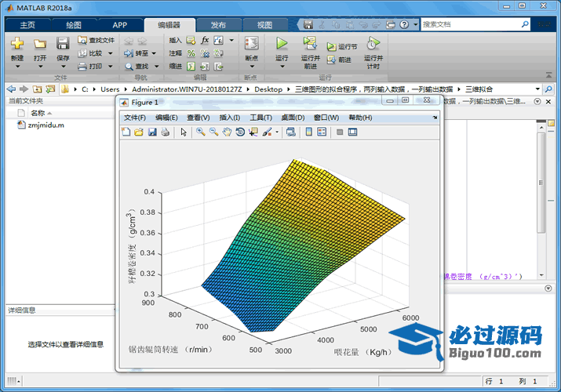Click the comment percent (%) icon
This screenshot has width=561, height=392.
coord(191,53)
